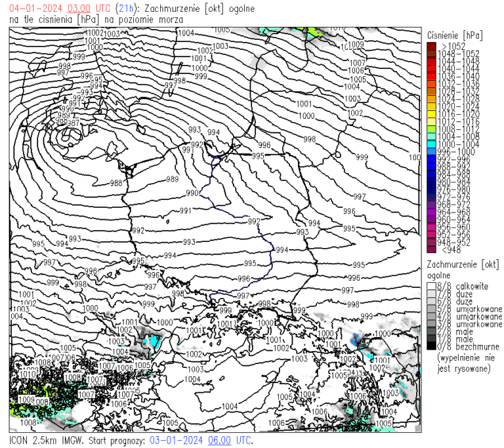Select the 8/8 calkowite cloud cover swatch

(x=431, y=286)
